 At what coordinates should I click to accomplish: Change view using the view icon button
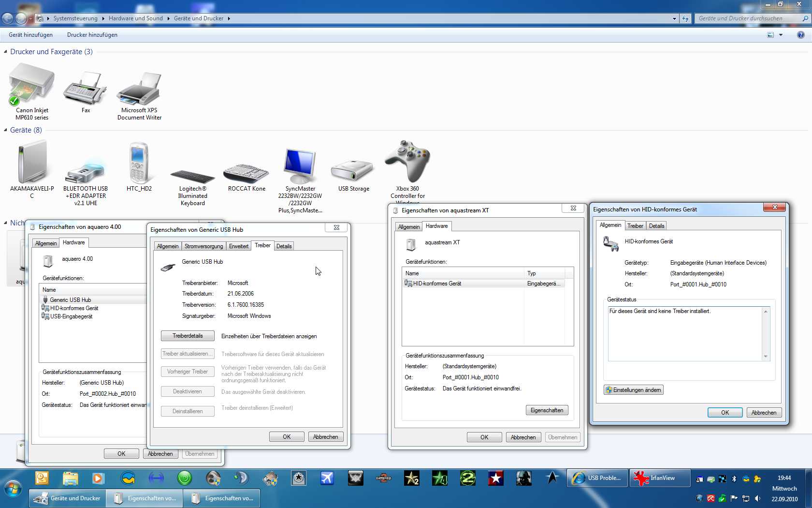(x=770, y=35)
